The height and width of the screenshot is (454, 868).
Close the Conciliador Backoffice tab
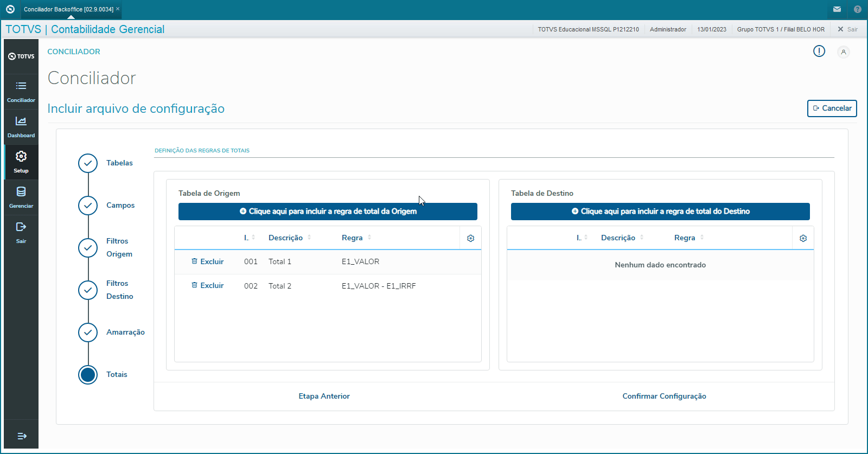[118, 9]
